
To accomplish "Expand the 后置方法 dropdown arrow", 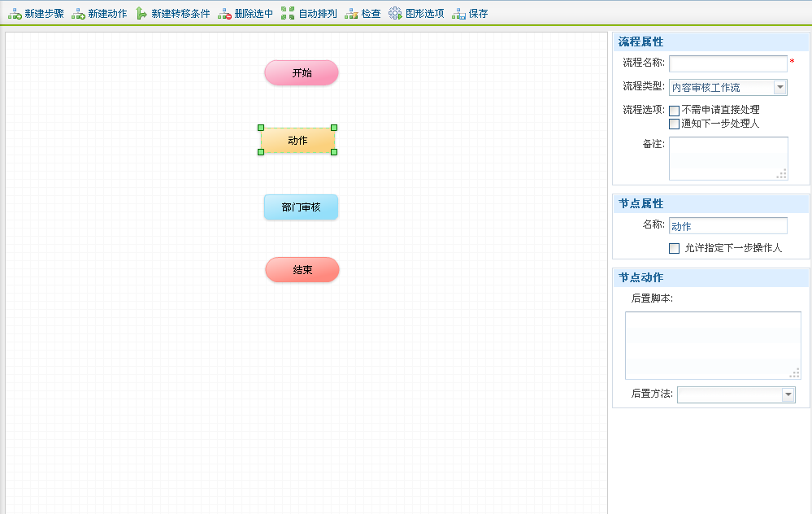I will (x=788, y=394).
